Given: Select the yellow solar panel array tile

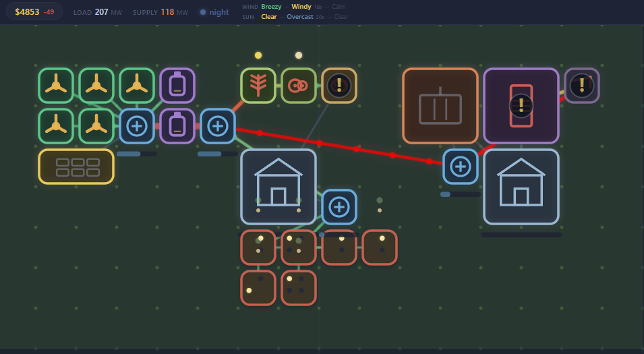Looking at the screenshot, I should point(76,167).
